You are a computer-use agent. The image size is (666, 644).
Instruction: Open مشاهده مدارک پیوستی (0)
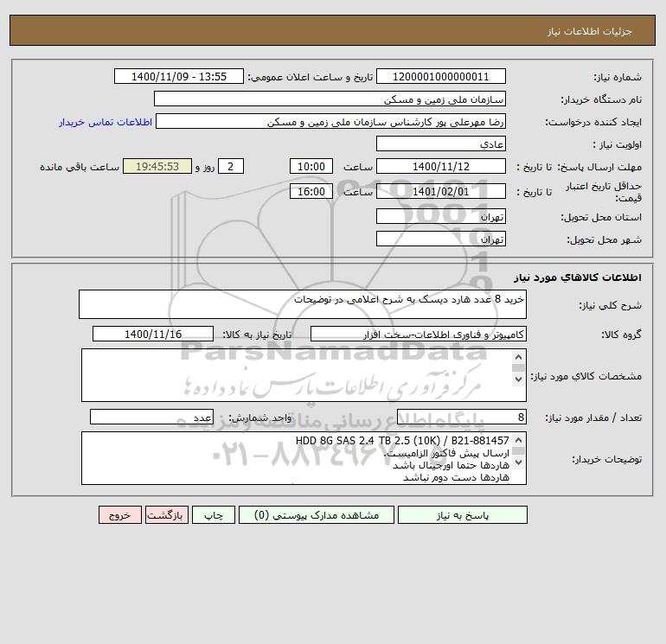[317, 515]
